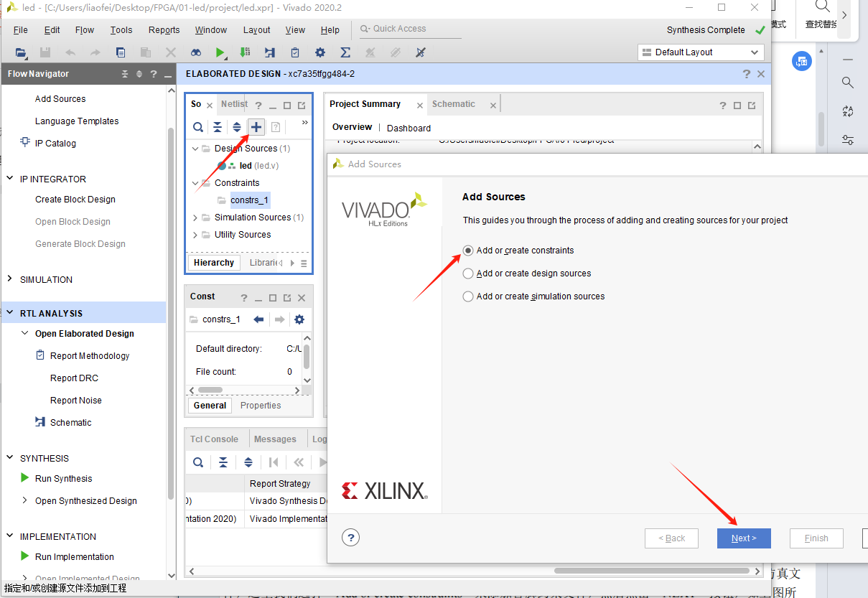Click the Sigma report toolbar icon

(x=345, y=52)
